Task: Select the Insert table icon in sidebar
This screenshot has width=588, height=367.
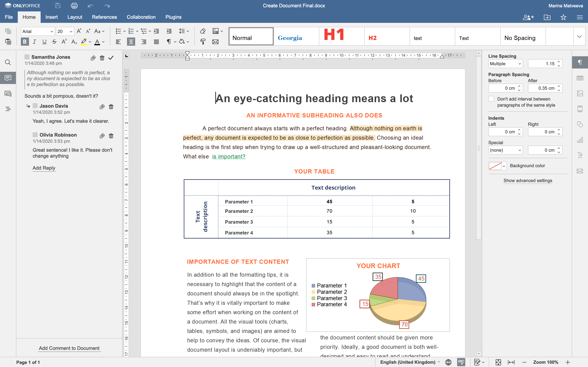Action: (580, 78)
